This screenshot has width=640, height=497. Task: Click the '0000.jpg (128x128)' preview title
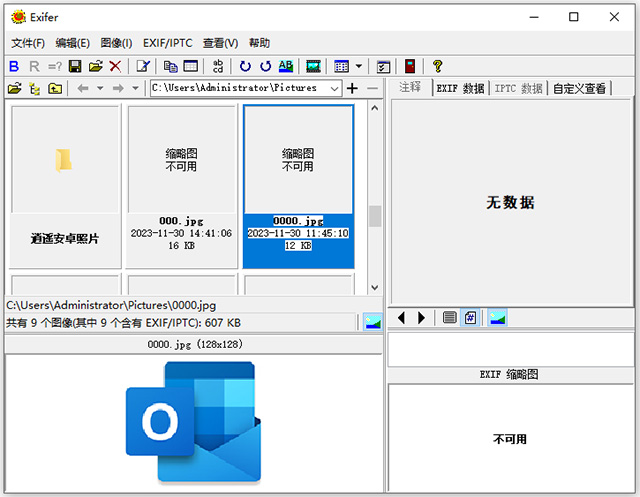195,344
